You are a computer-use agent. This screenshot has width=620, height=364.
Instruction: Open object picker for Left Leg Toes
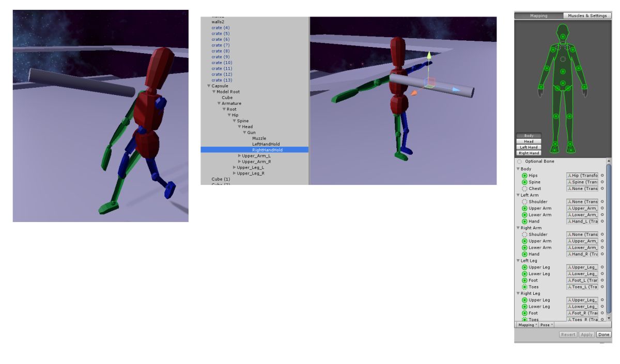coord(602,287)
